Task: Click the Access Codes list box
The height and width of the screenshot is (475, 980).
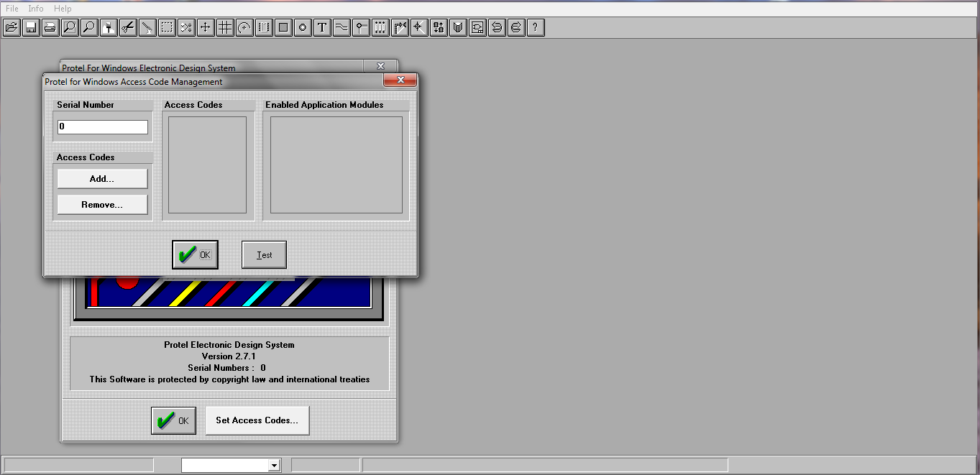Action: [x=208, y=165]
